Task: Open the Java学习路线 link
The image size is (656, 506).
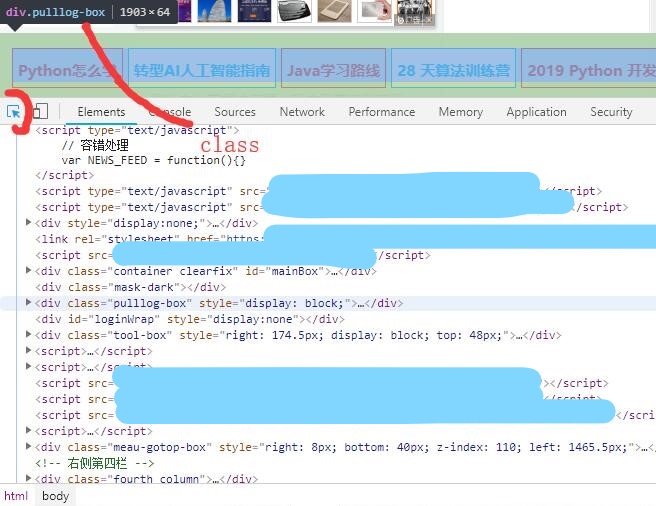Action: 333,68
